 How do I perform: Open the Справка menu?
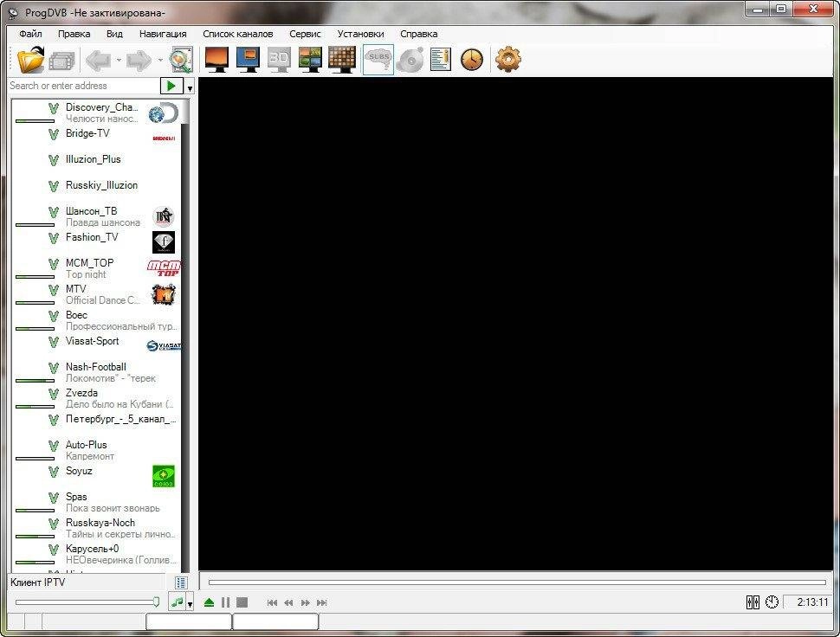419,34
